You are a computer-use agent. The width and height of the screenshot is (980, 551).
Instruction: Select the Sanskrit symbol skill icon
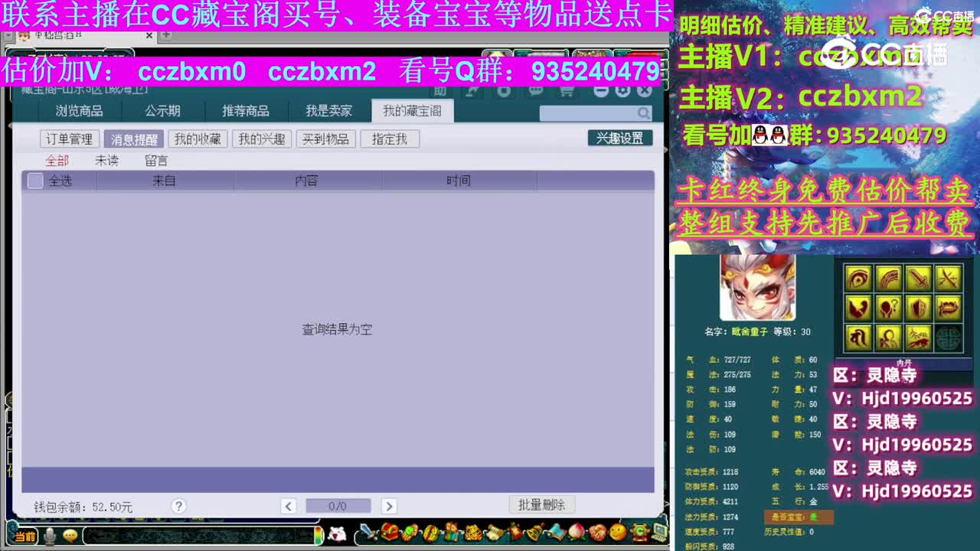(859, 337)
